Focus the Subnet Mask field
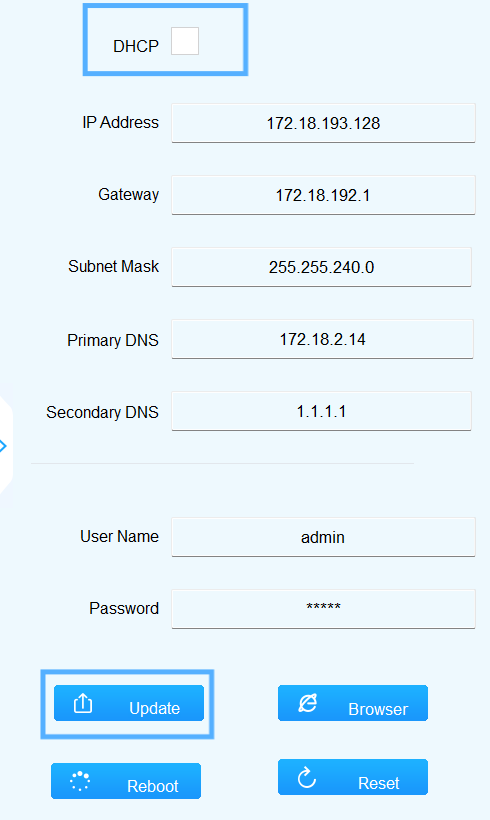Image resolution: width=490 pixels, height=820 pixels. click(x=322, y=267)
